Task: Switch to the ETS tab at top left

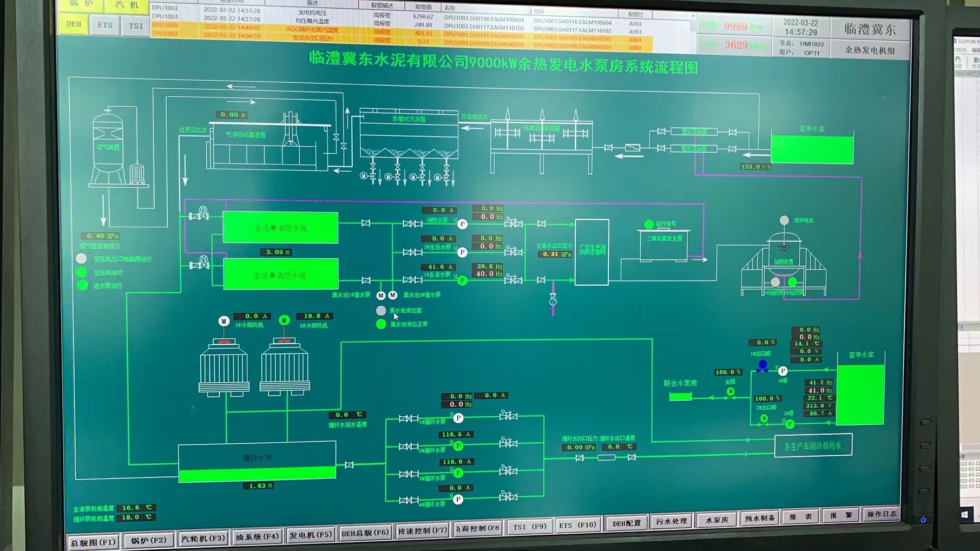Action: (105, 25)
